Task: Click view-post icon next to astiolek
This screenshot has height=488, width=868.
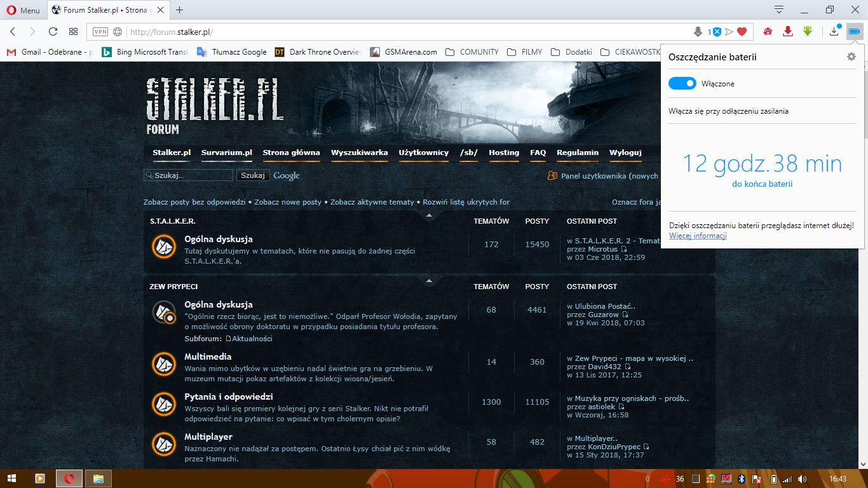Action: pos(621,407)
